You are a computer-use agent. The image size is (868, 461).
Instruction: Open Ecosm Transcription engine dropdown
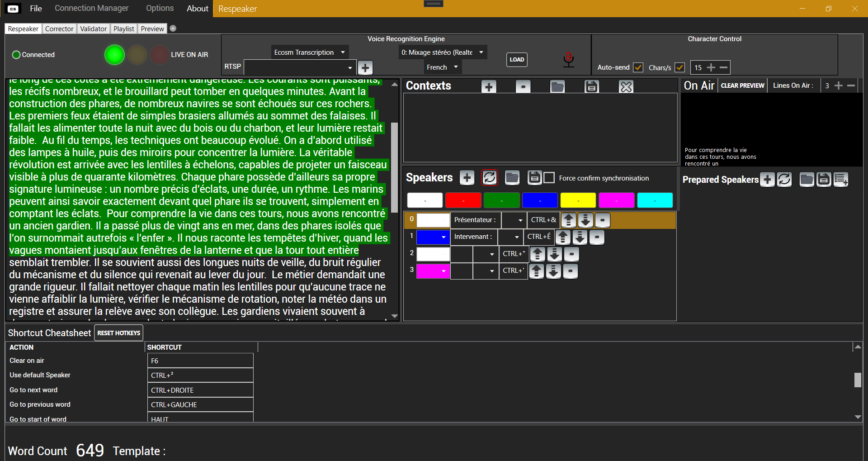pyautogui.click(x=310, y=52)
